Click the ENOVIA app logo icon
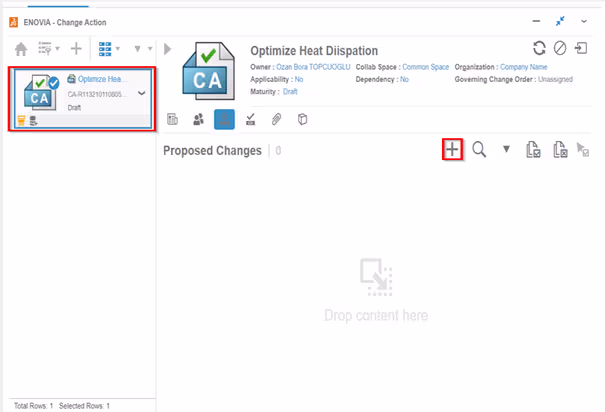 [14, 22]
